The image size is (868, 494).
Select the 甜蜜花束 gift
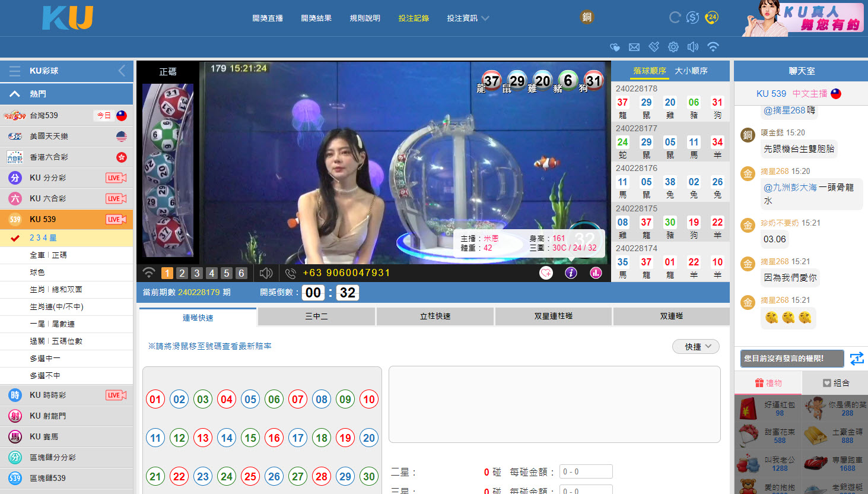(768, 436)
